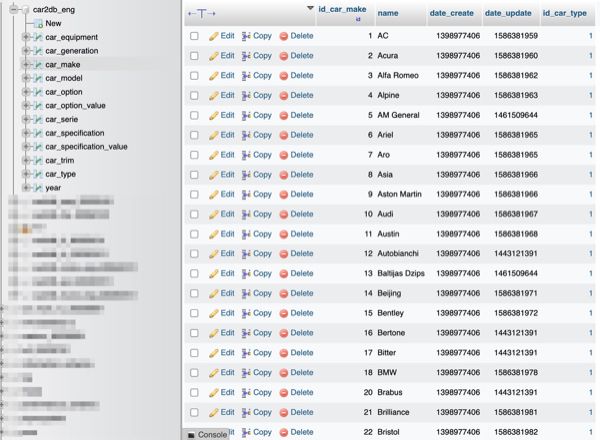The image size is (600, 440).
Task: Expand the car_model table node
Action: click(x=26, y=78)
